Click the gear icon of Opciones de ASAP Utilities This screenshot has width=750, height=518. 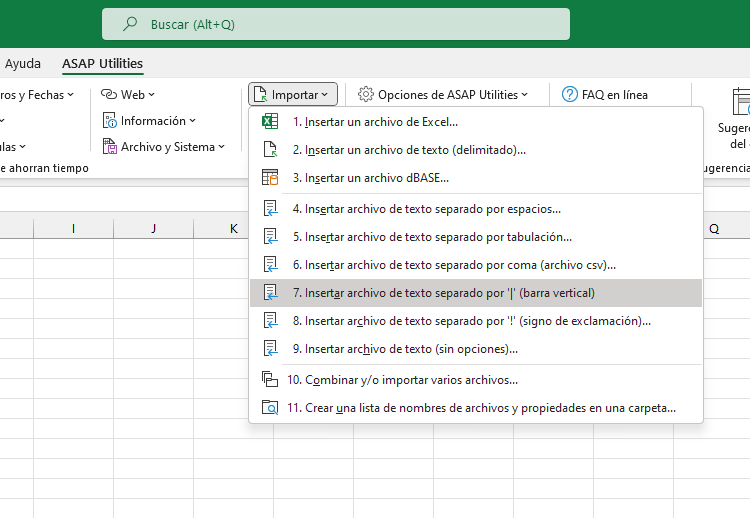366,94
